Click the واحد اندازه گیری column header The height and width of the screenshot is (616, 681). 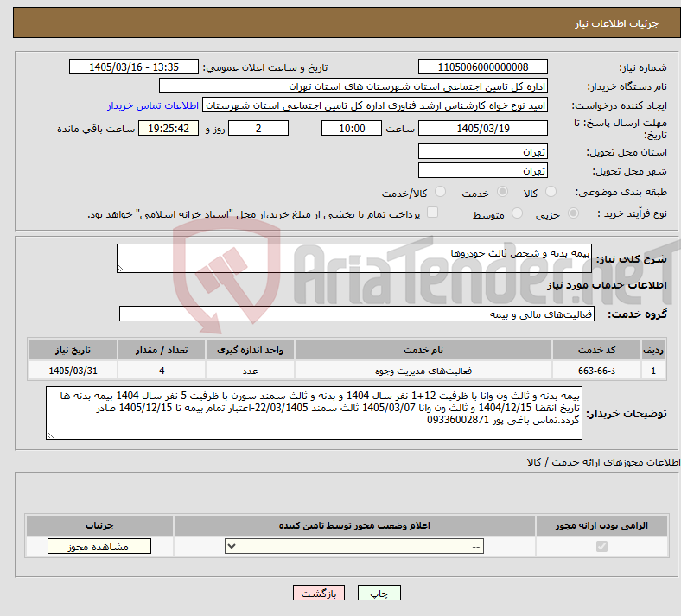[x=250, y=350]
